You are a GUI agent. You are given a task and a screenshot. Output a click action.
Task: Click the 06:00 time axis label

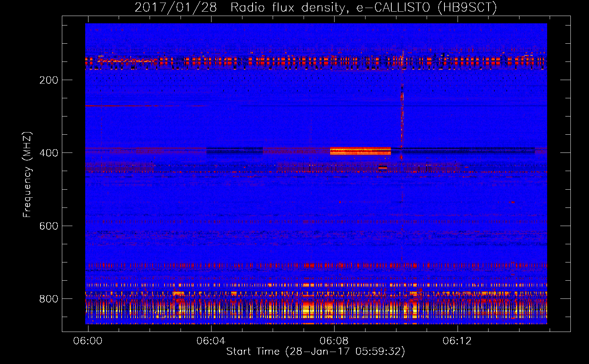[88, 341]
